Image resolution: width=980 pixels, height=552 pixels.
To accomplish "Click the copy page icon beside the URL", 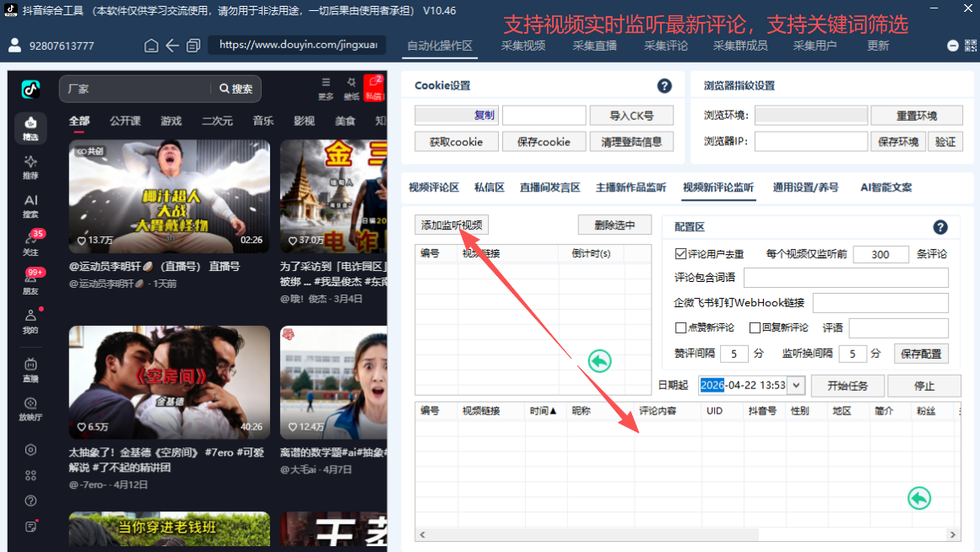I will pyautogui.click(x=194, y=46).
